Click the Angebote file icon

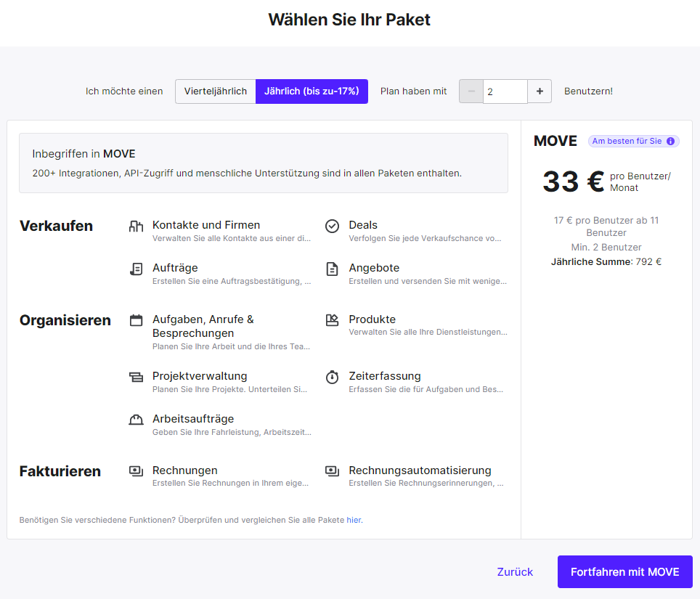click(332, 269)
